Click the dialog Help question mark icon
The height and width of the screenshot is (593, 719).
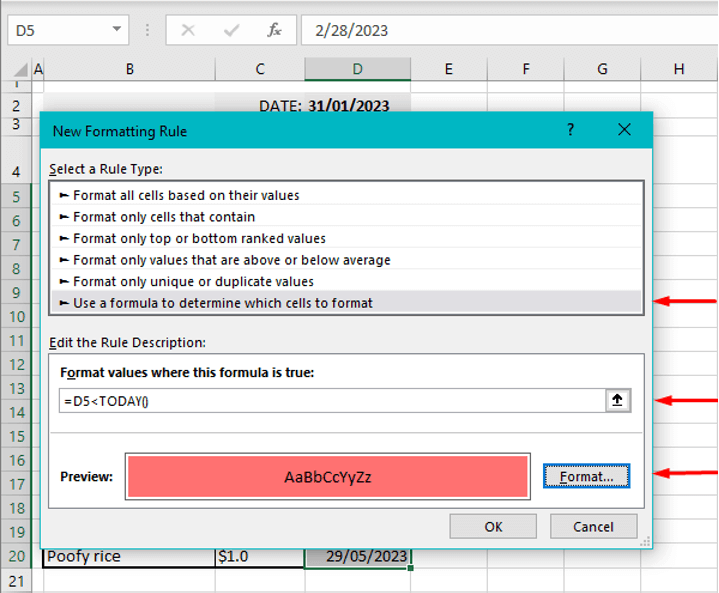(570, 130)
